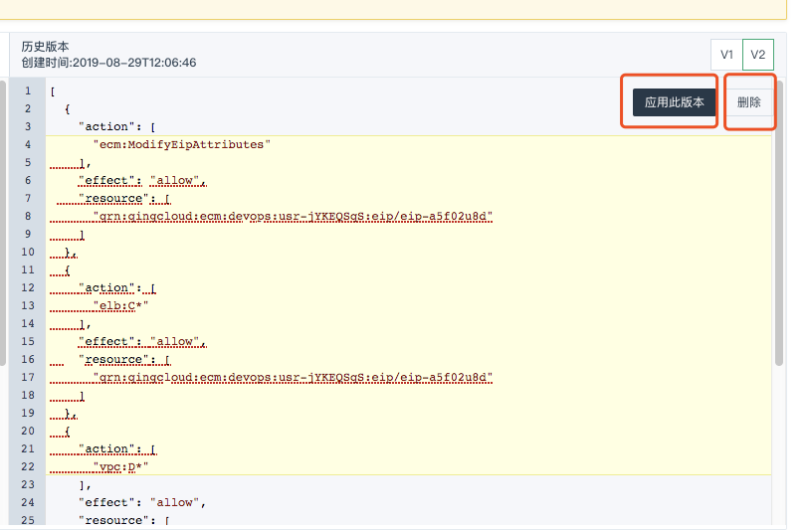Screen dimensions: 807x532
Task: Click the "action" key on line 3
Action: 104,127
